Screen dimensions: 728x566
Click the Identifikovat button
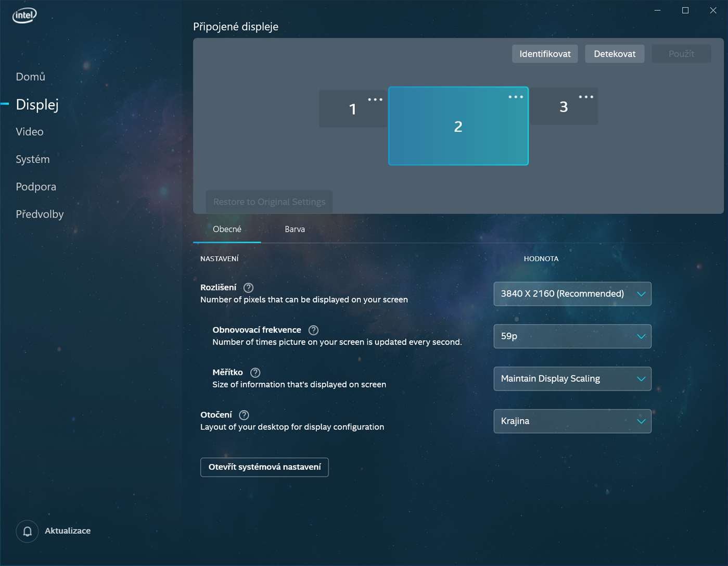click(x=545, y=54)
